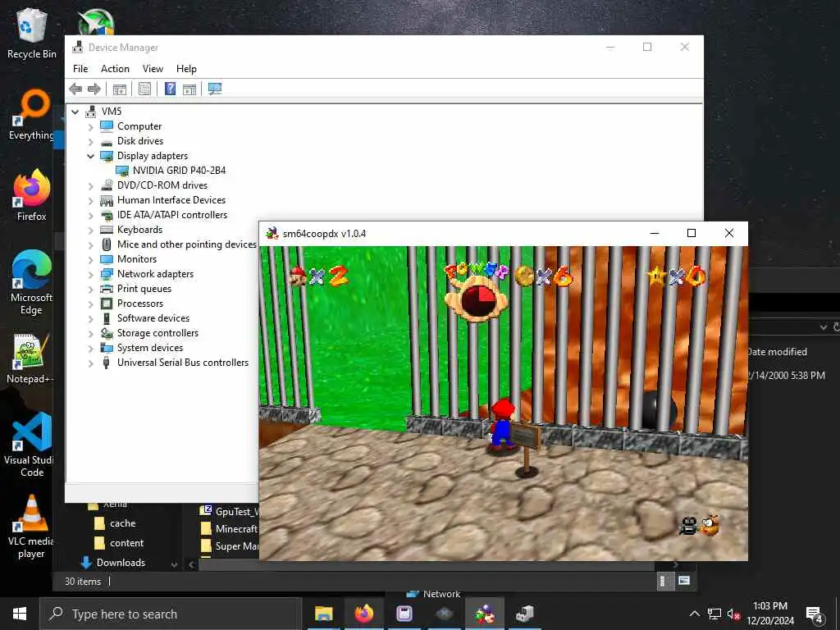The height and width of the screenshot is (630, 840).
Task: Click the blue Help question mark icon
Action: tap(170, 89)
